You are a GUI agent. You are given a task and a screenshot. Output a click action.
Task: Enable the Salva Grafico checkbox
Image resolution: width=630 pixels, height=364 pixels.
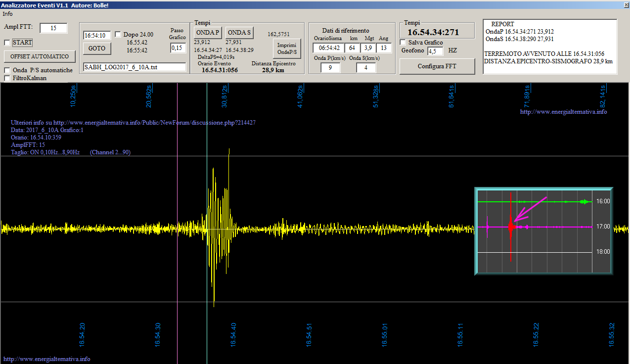[x=403, y=43]
